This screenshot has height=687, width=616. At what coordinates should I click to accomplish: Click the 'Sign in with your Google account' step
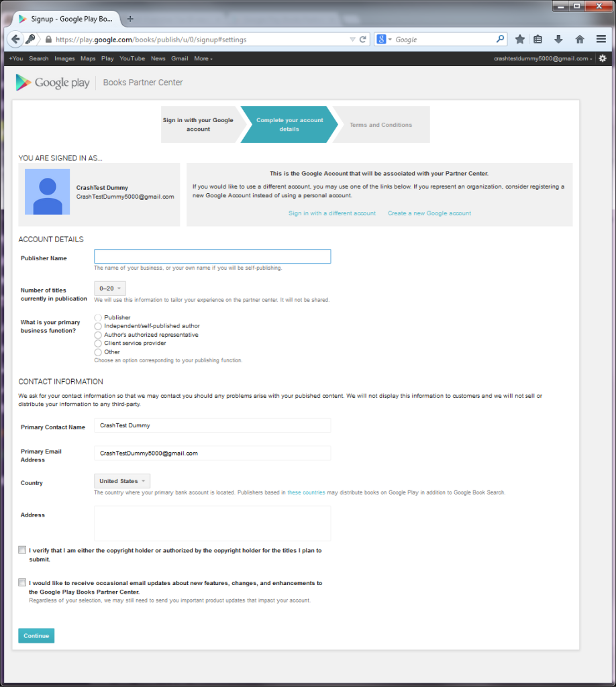200,124
